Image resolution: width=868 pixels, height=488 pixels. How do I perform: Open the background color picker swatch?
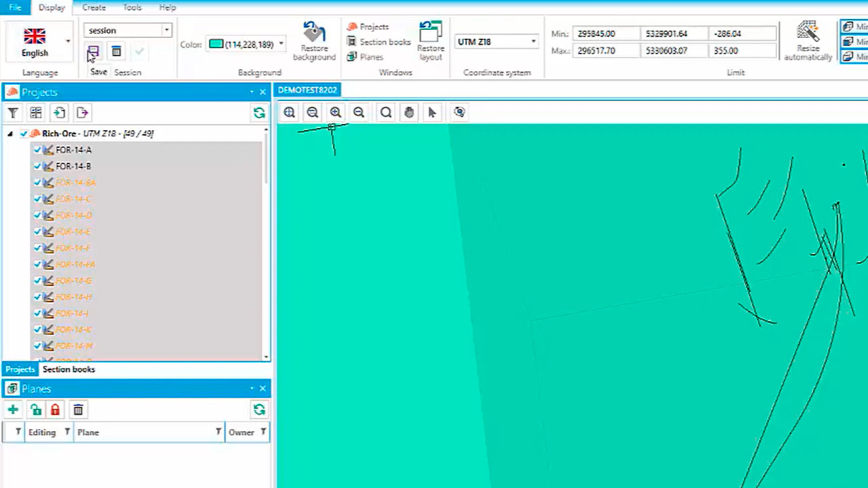pyautogui.click(x=216, y=45)
